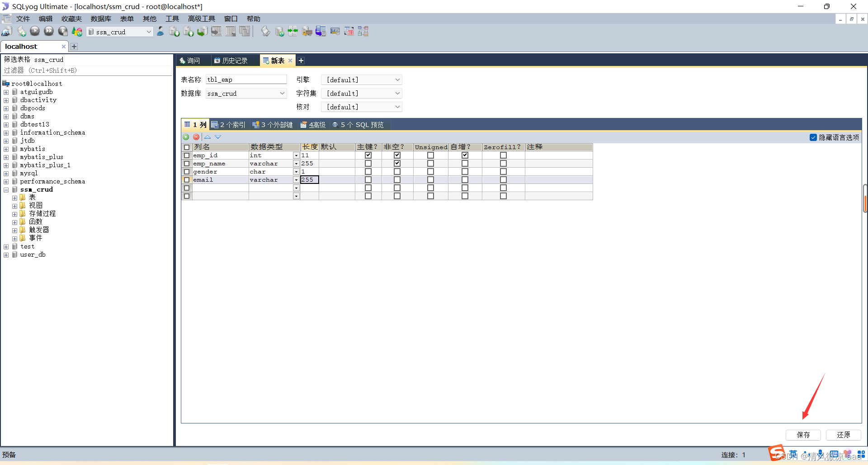The width and height of the screenshot is (868, 465).
Task: Click the execute and edit result icon
Action: click(63, 31)
